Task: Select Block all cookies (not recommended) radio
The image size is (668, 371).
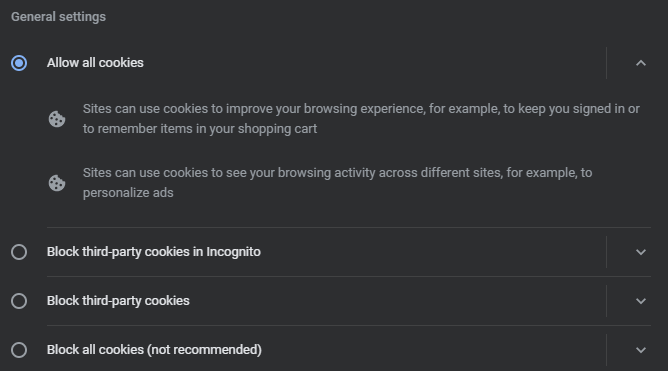Action: click(x=19, y=350)
